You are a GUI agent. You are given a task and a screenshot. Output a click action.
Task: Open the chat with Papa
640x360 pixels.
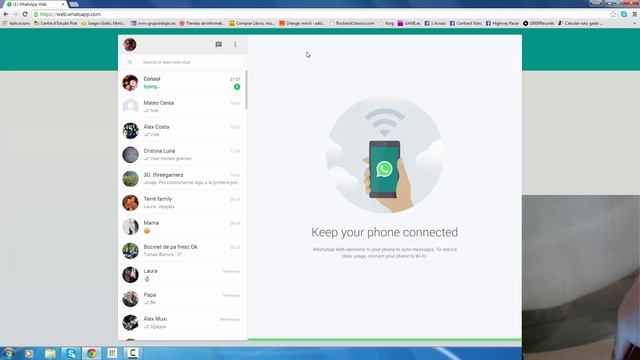[182, 299]
